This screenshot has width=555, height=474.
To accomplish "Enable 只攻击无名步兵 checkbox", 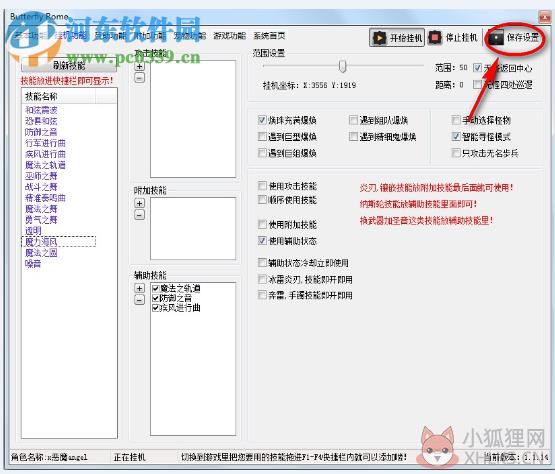I will click(456, 153).
